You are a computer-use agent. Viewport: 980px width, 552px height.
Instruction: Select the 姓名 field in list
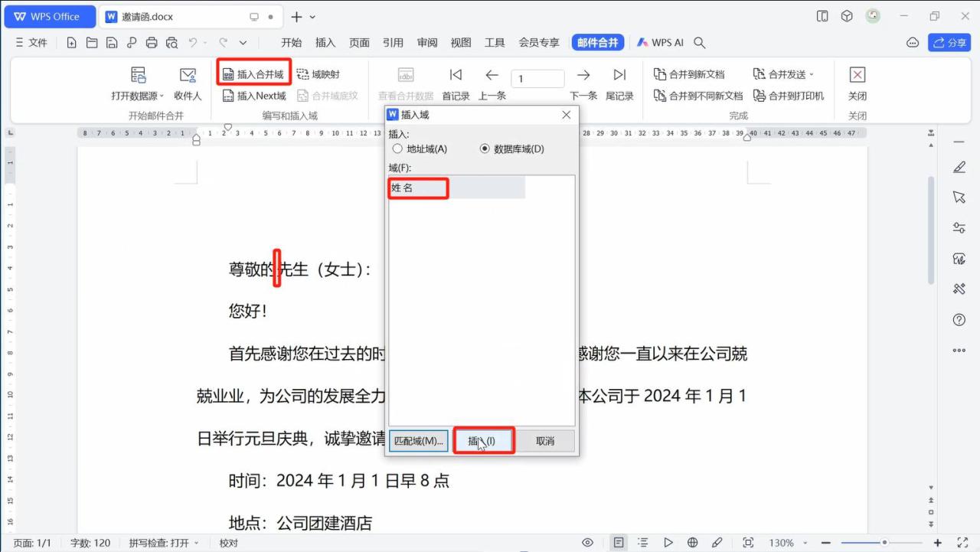(x=457, y=188)
